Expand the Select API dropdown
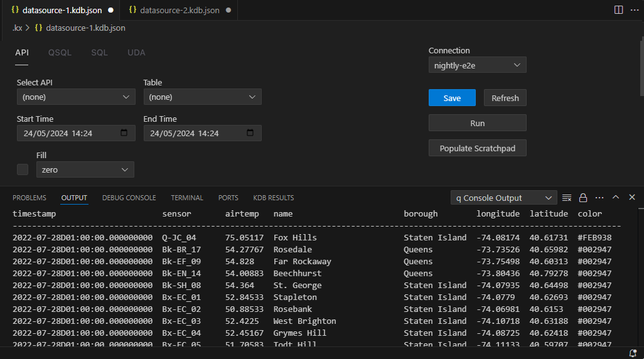 (75, 97)
